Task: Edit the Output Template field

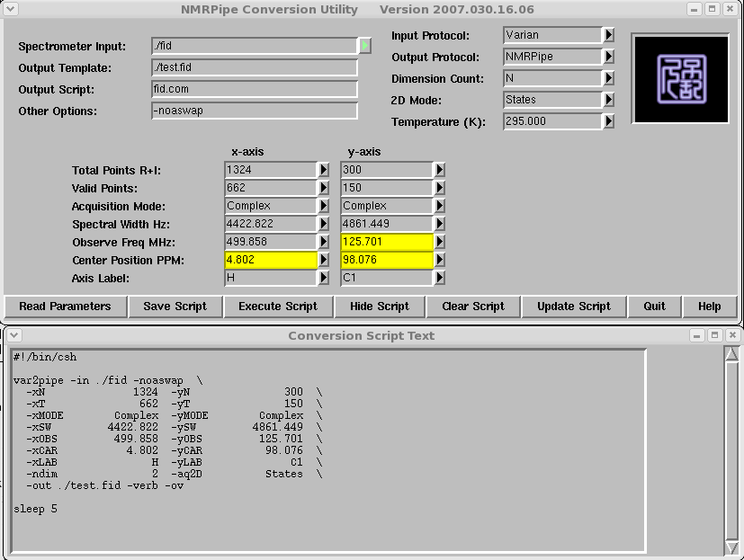Action: point(255,67)
